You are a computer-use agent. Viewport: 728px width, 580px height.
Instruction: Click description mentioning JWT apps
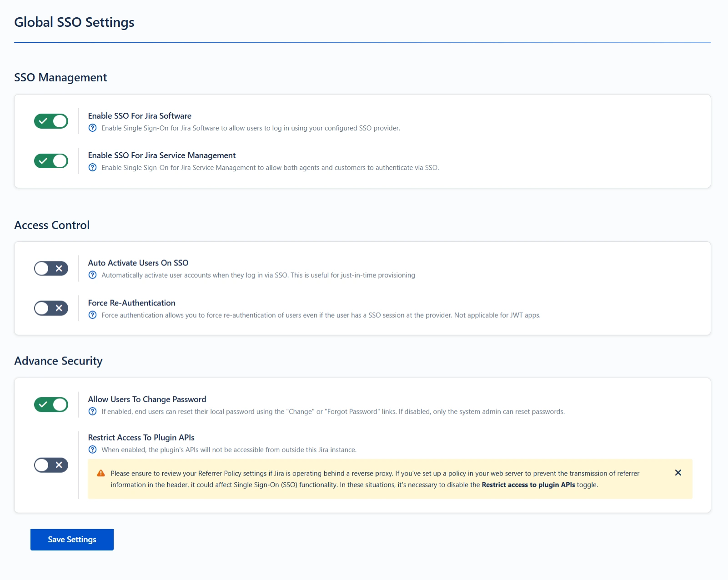(321, 315)
